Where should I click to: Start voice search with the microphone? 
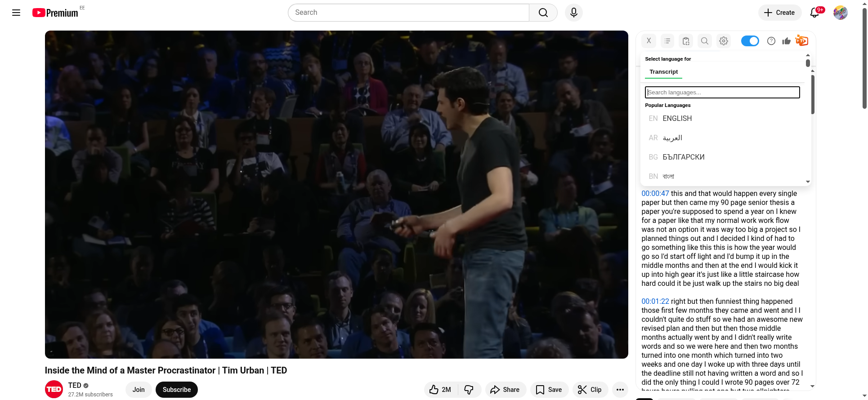(573, 13)
